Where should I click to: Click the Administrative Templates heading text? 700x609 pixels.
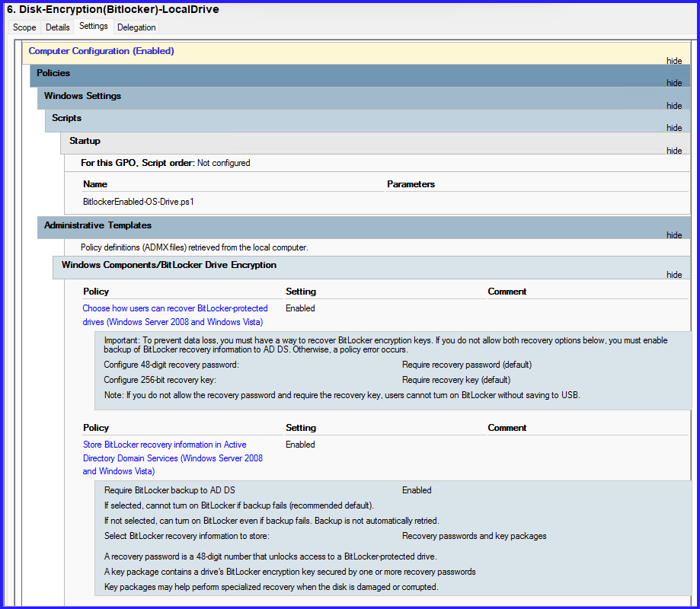click(97, 225)
